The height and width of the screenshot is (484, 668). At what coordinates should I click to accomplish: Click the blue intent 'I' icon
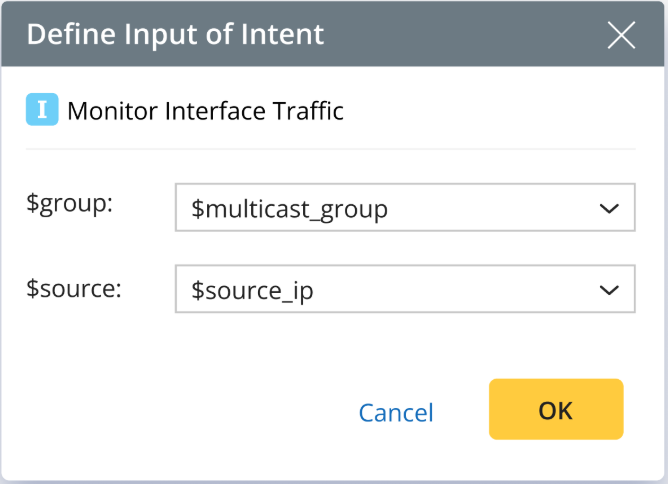[42, 110]
